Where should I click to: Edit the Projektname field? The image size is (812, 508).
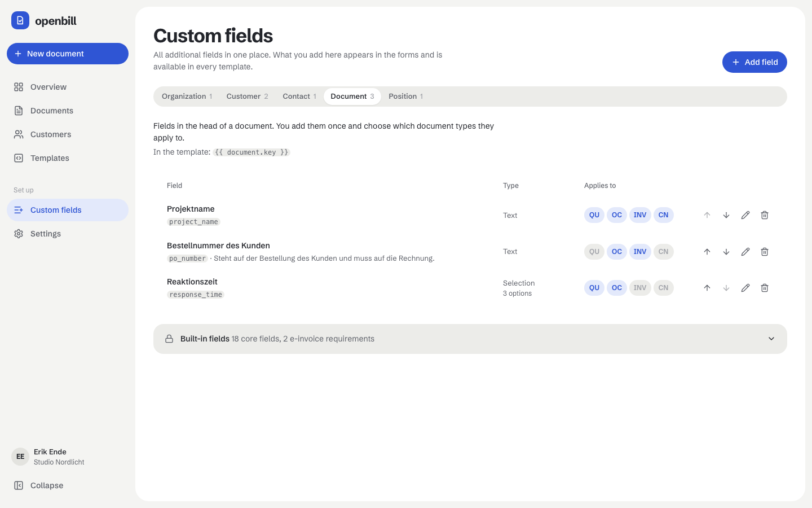point(745,215)
